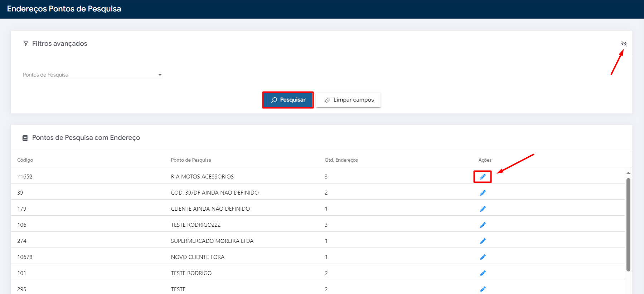Click the Limpar campos button
The width and height of the screenshot is (644, 294).
click(348, 100)
